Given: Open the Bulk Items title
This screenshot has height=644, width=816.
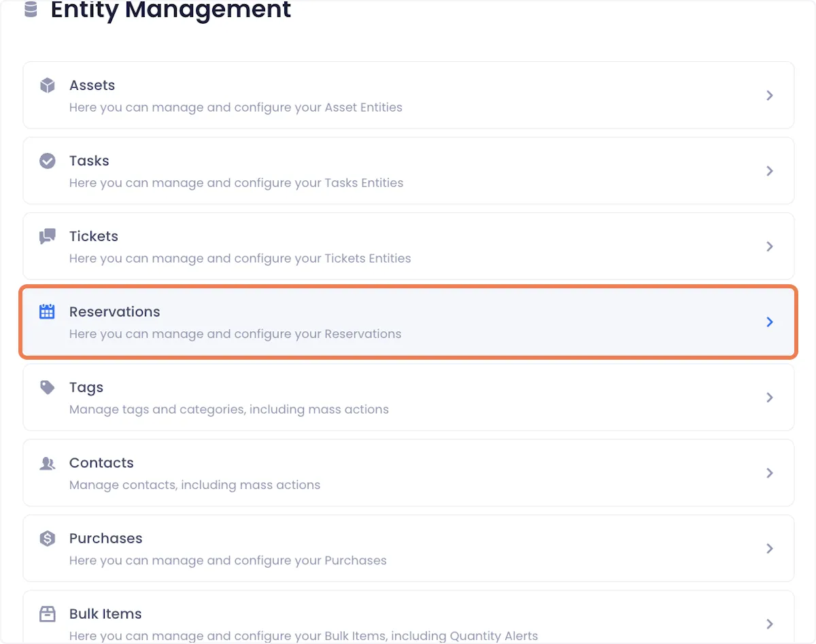Looking at the screenshot, I should [105, 614].
